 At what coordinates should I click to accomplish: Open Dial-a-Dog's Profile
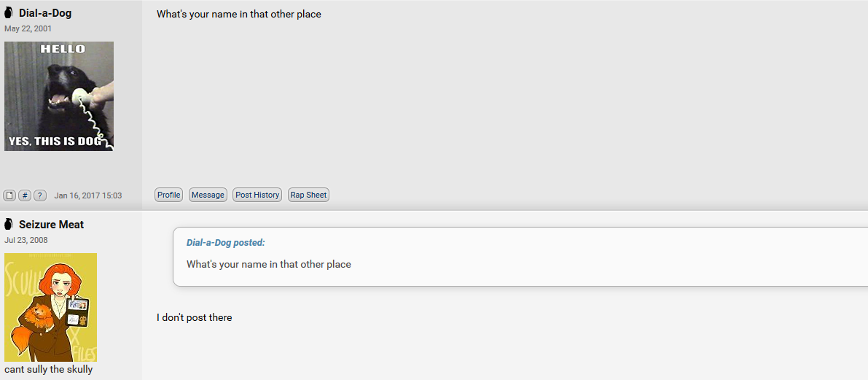click(x=169, y=195)
